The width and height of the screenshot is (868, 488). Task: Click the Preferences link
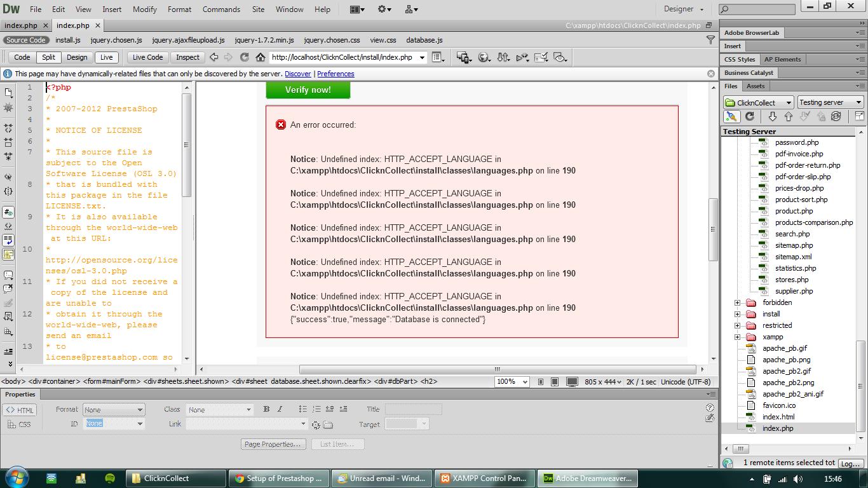[x=336, y=74]
